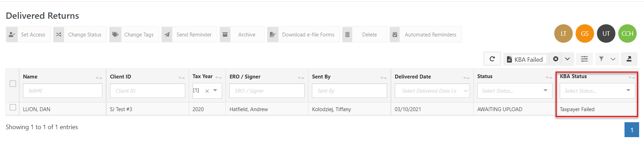Select the UT dark user avatar
Viewport: 644px width, 142px height.
606,34
